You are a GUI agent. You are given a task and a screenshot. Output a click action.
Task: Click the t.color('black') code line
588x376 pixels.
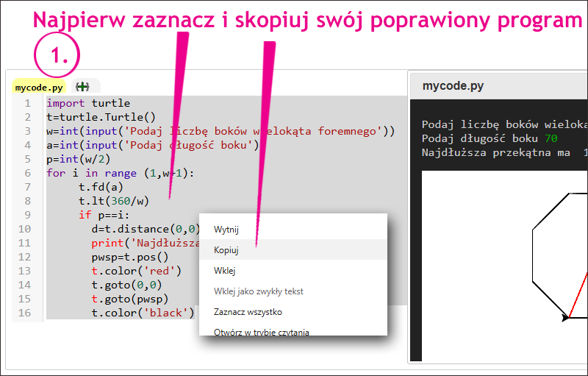(142, 313)
